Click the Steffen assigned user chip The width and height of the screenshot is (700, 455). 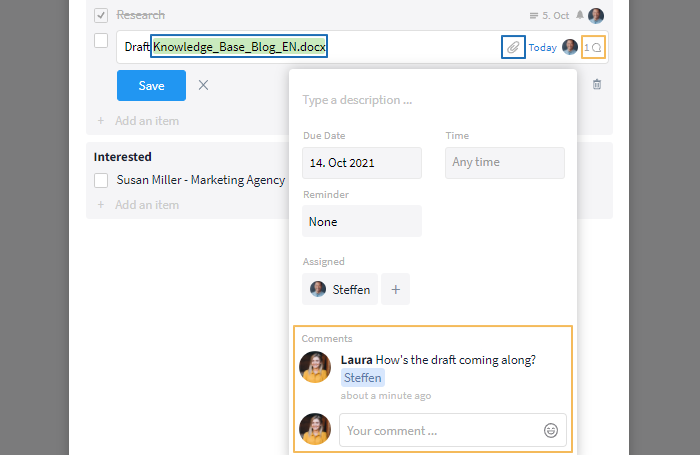340,289
